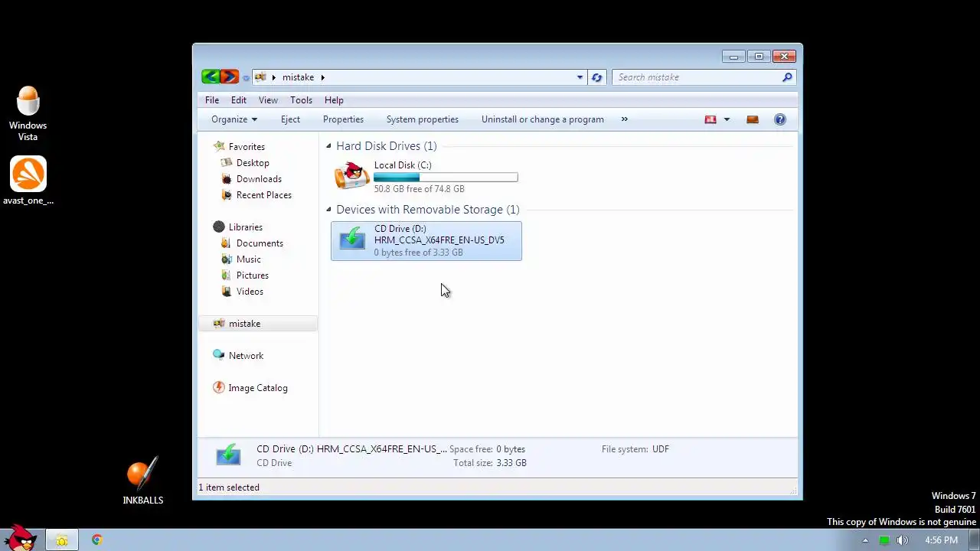Show hidden tray icons arrow
980x551 pixels.
[x=865, y=540]
